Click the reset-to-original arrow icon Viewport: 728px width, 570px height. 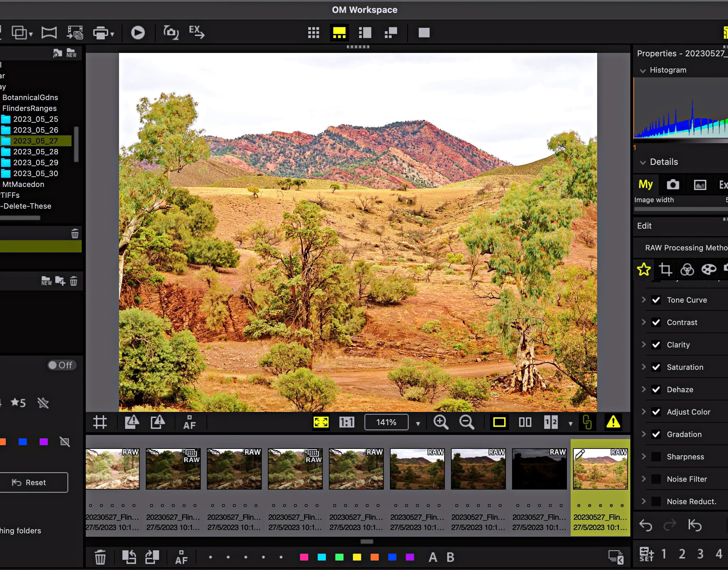(694, 525)
